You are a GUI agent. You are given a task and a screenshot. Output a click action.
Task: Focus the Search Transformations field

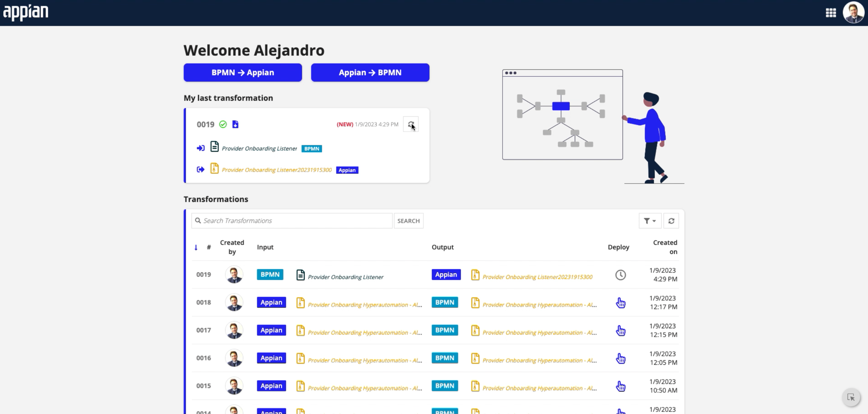pos(292,221)
